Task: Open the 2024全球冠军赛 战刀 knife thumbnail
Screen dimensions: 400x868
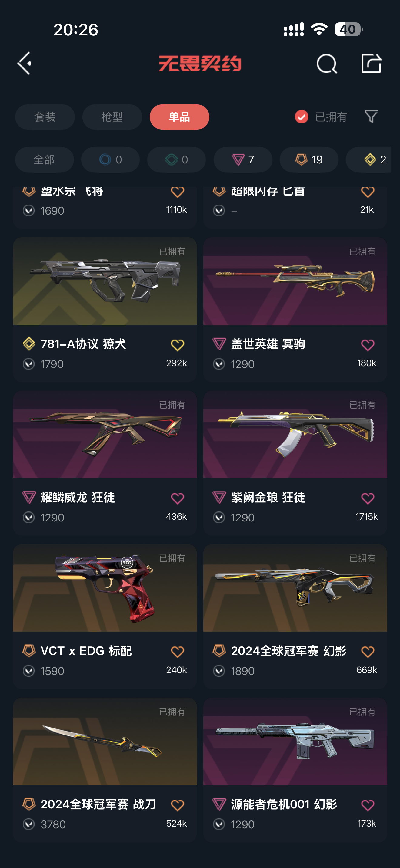Action: (105, 741)
